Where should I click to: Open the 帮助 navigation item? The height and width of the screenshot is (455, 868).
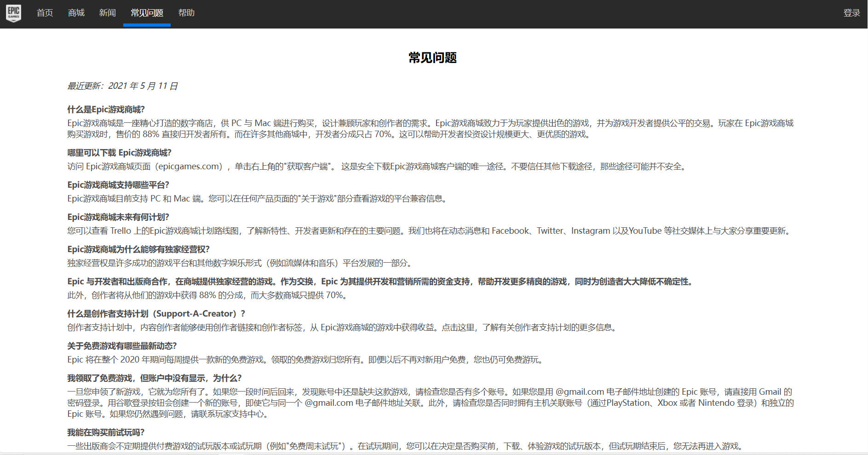(186, 12)
